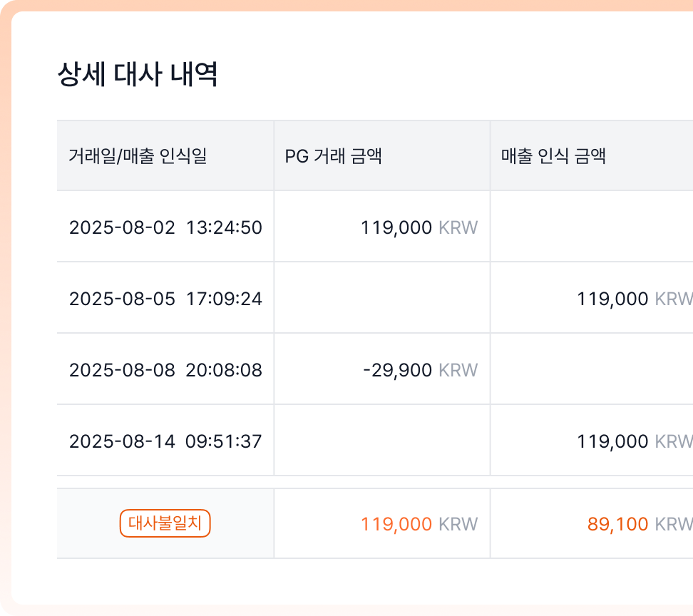Viewport: 693px width, 616px height.
Task: Click empty PG amount cell in 08-14 row
Action: (382, 440)
